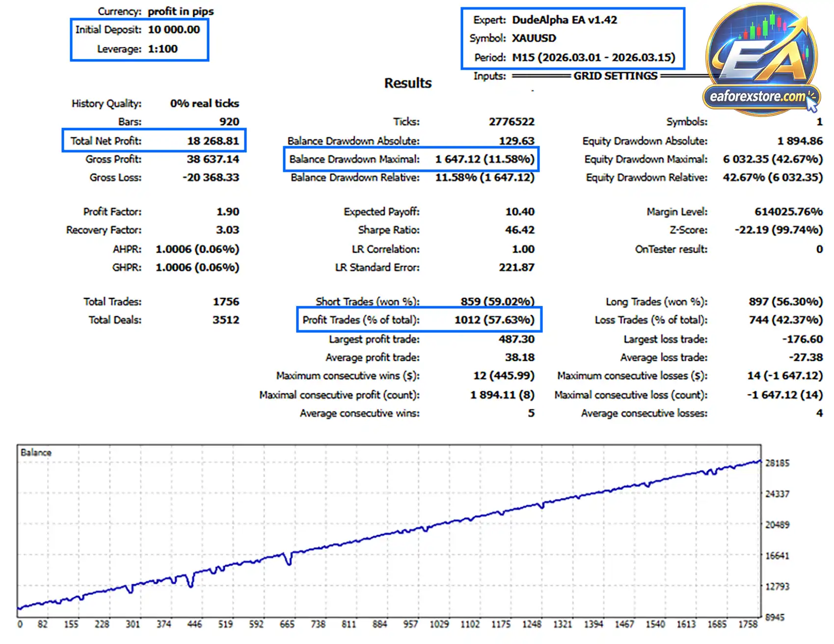Click the Profit Factor value '1.90'
The image size is (834, 644).
coord(228,212)
